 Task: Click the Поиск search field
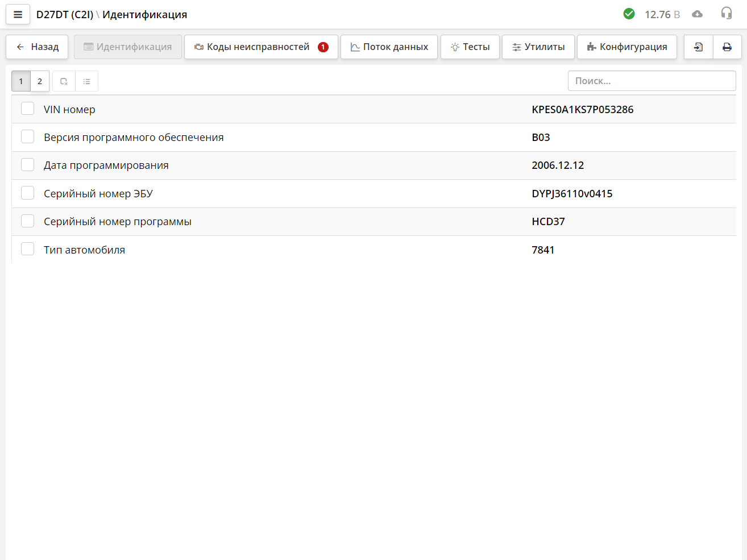[651, 81]
